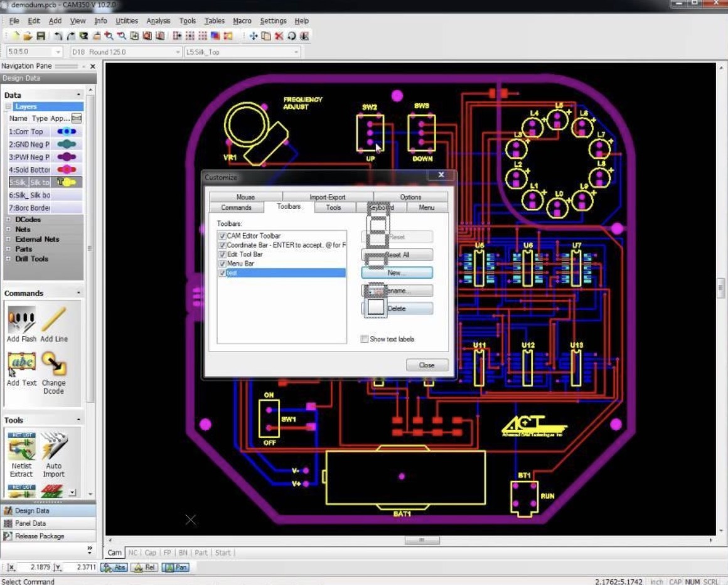Screen dimensions: 728x585
Task: Toggle the Pan mode button
Action: (x=176, y=567)
